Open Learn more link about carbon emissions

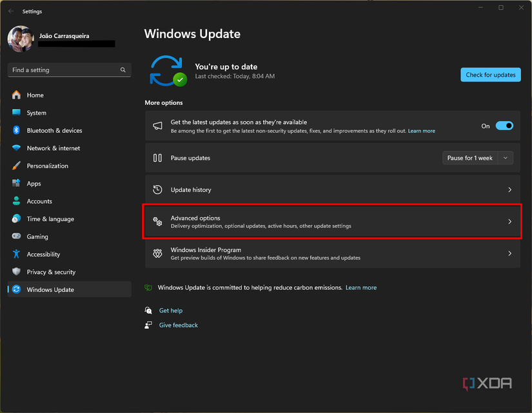(361, 287)
